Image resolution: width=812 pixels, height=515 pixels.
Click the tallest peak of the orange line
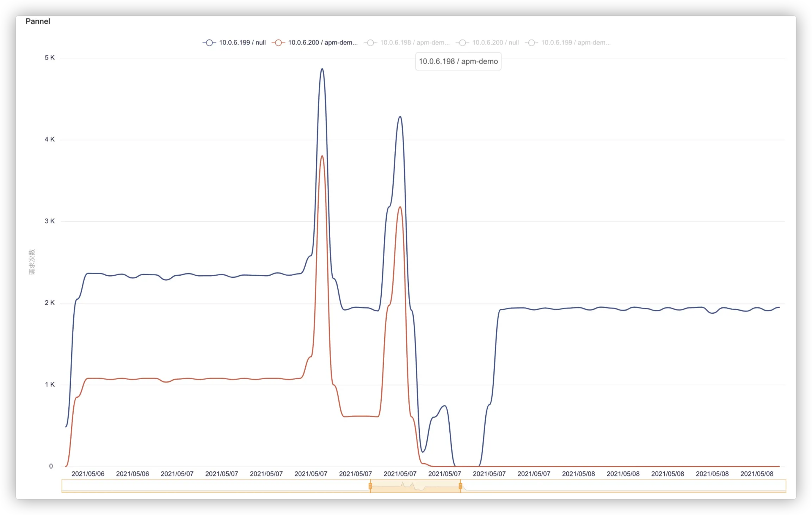pos(322,156)
